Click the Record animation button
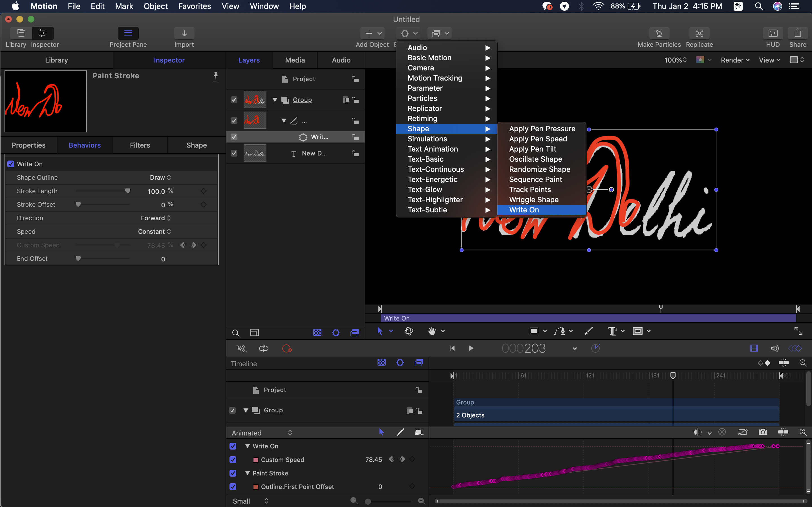Viewport: 812px width, 507px height. coord(287,348)
